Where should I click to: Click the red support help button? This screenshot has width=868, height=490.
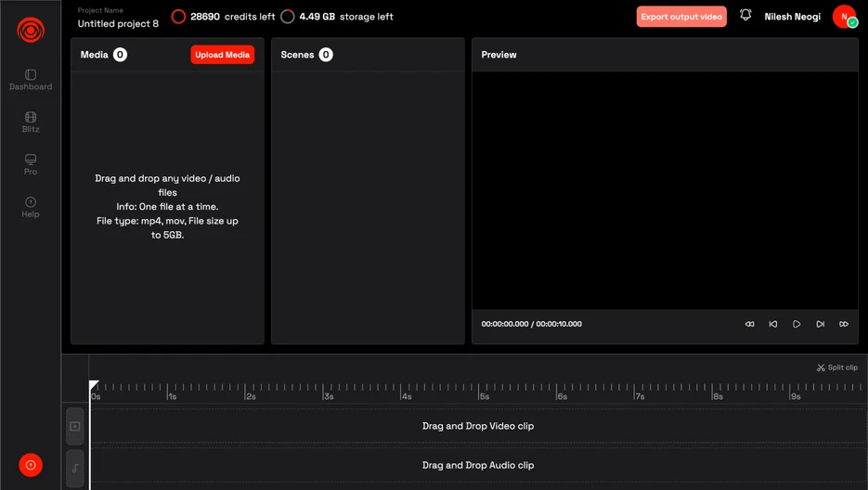(31, 465)
